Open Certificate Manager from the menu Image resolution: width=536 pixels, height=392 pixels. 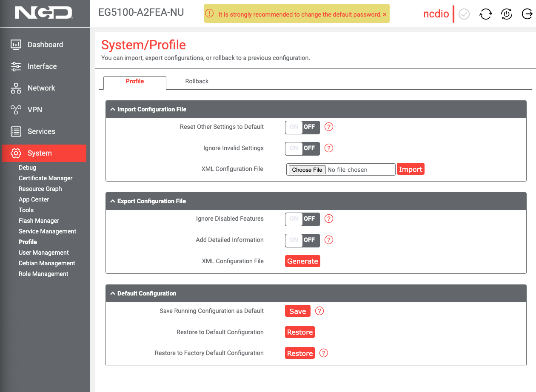(x=46, y=178)
